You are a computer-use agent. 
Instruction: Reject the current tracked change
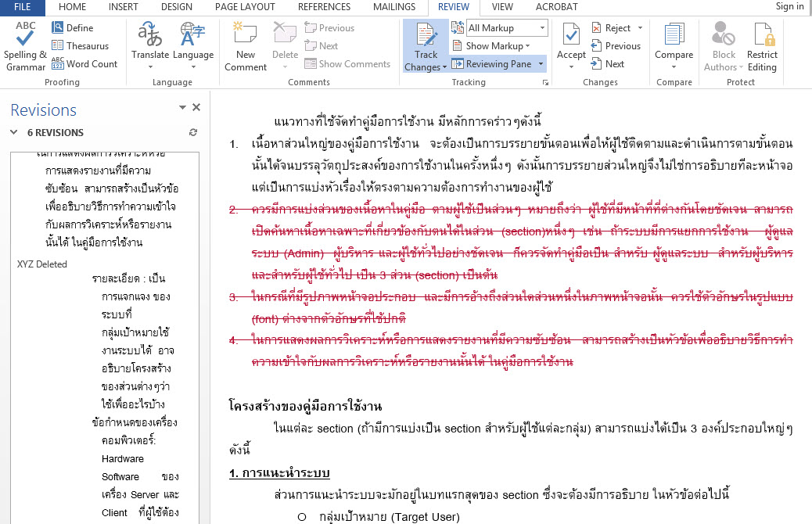pos(610,28)
